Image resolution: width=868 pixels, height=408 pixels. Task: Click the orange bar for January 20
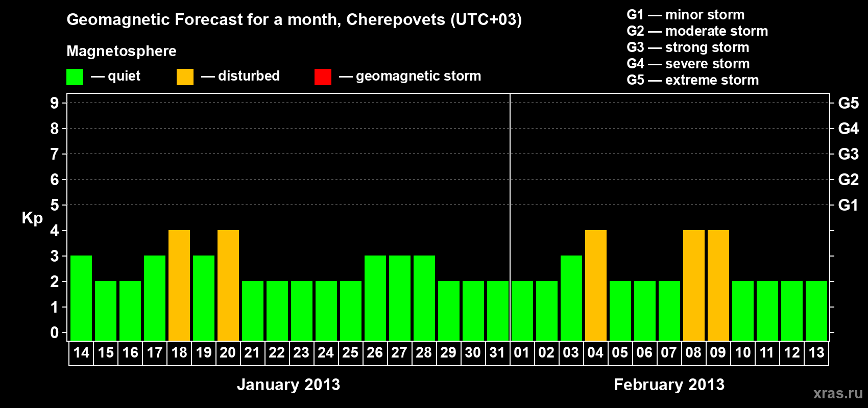tap(228, 285)
